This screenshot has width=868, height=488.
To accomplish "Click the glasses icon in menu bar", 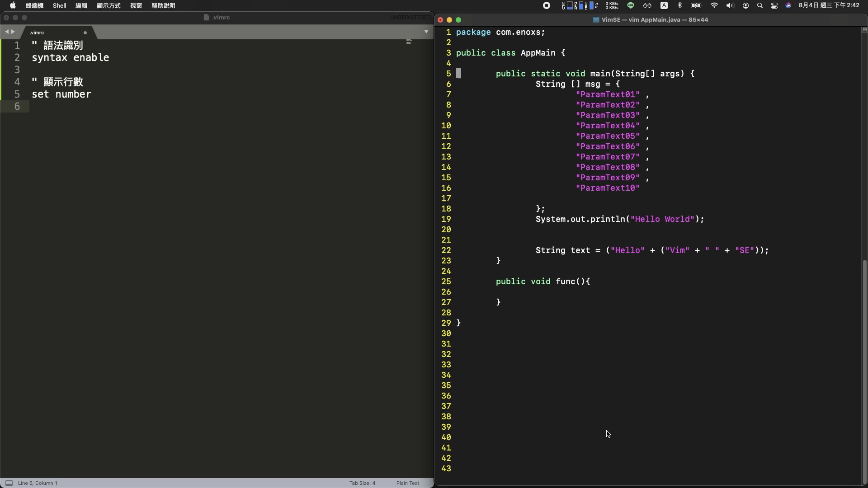I will [647, 5].
